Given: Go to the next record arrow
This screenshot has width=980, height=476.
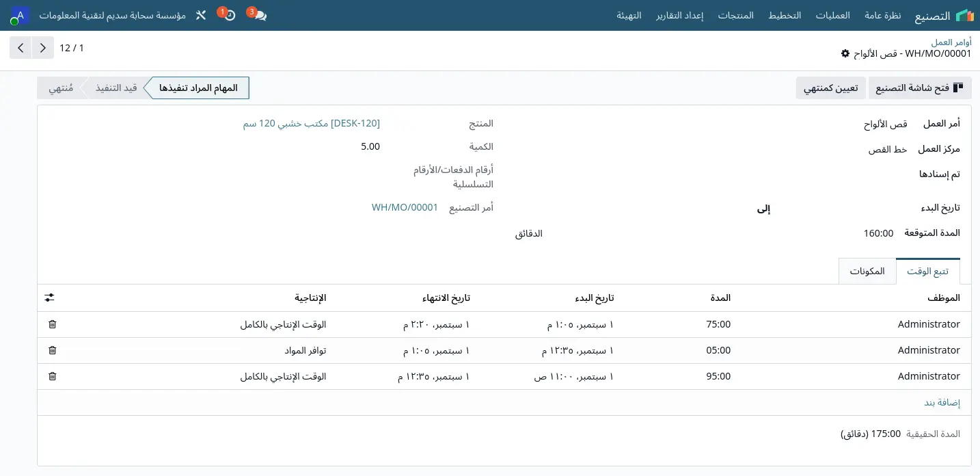Looking at the screenshot, I should pyautogui.click(x=43, y=48).
